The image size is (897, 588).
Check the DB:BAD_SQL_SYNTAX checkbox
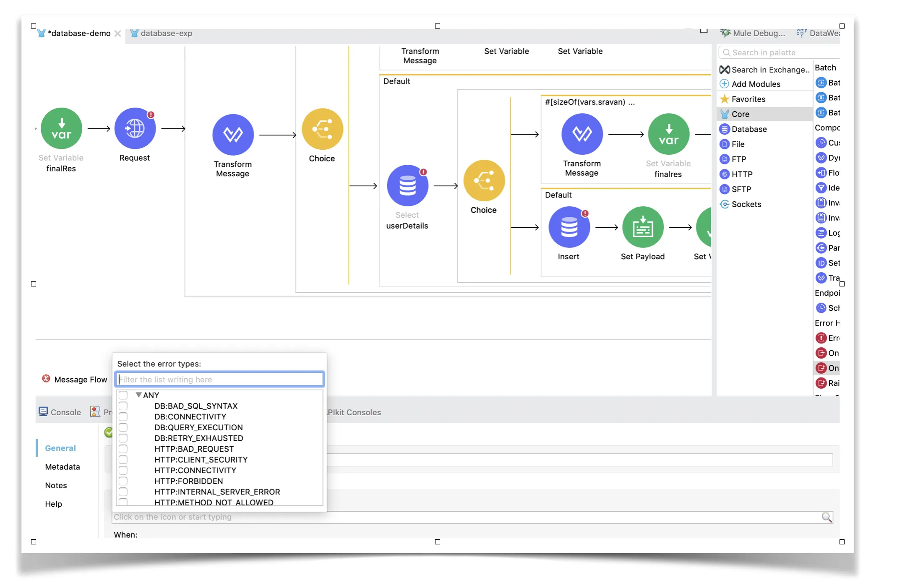pyautogui.click(x=123, y=406)
